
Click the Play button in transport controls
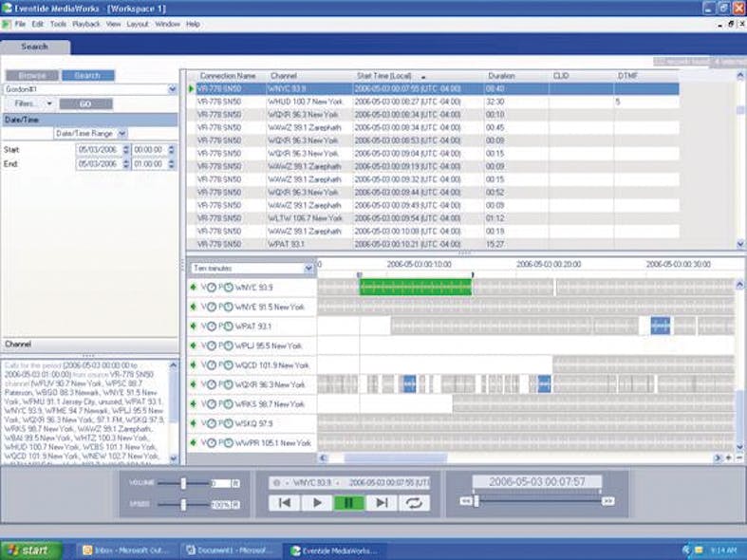316,503
